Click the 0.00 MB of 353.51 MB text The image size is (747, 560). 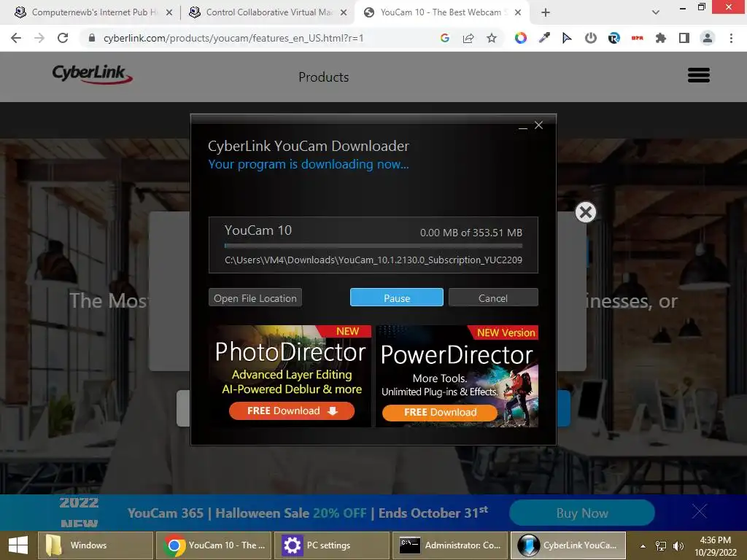tap(471, 233)
